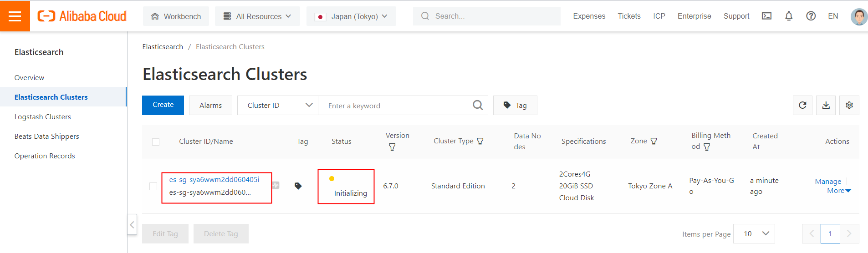The height and width of the screenshot is (253, 868).
Task: Open the Cluster ID filter dropdown
Action: click(x=278, y=105)
